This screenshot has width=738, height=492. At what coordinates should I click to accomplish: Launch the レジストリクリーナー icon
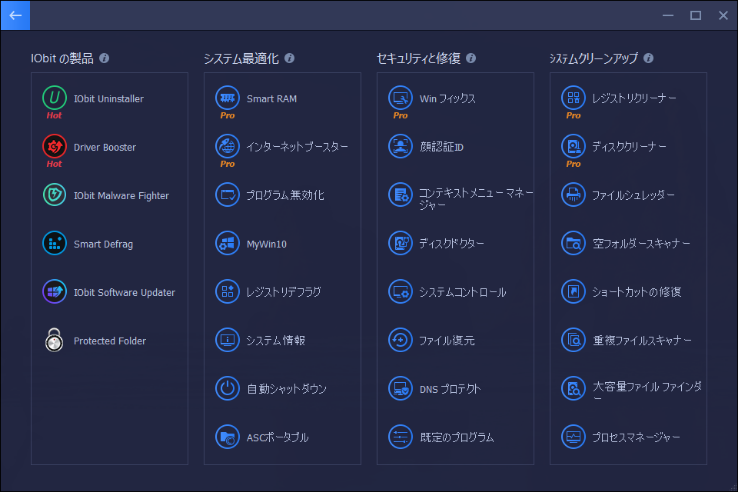[573, 97]
